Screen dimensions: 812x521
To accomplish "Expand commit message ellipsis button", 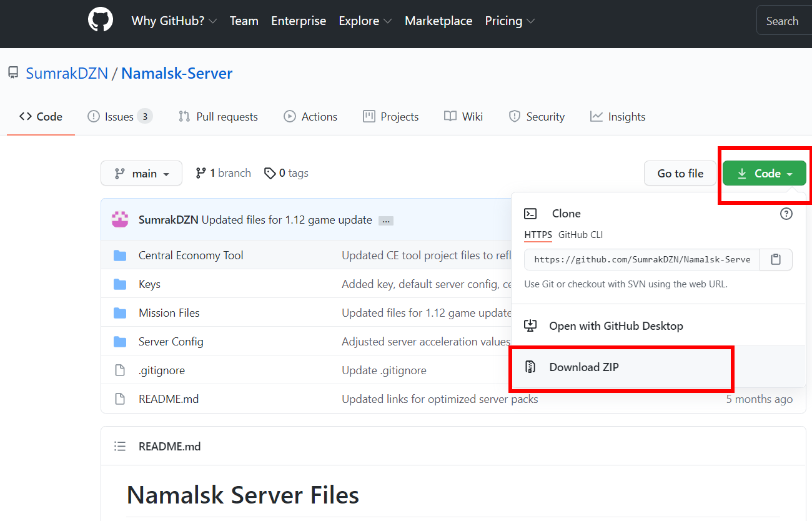I will point(385,221).
